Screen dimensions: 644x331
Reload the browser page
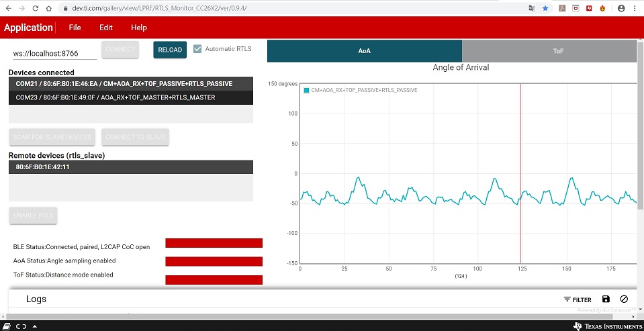(36, 8)
